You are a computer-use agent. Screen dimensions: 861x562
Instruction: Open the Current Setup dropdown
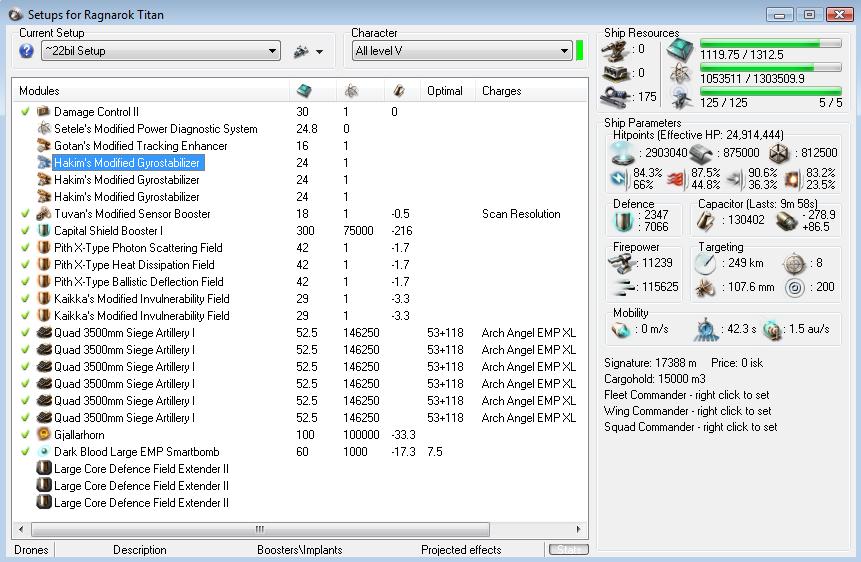pyautogui.click(x=273, y=52)
